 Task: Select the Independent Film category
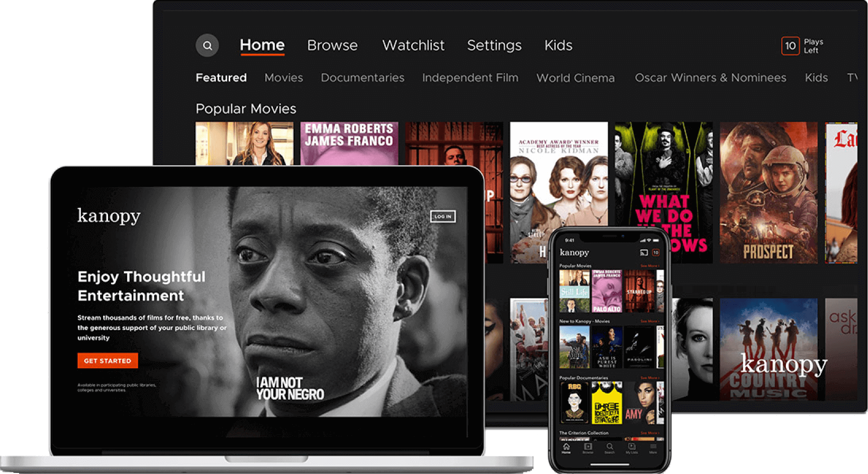pos(470,78)
